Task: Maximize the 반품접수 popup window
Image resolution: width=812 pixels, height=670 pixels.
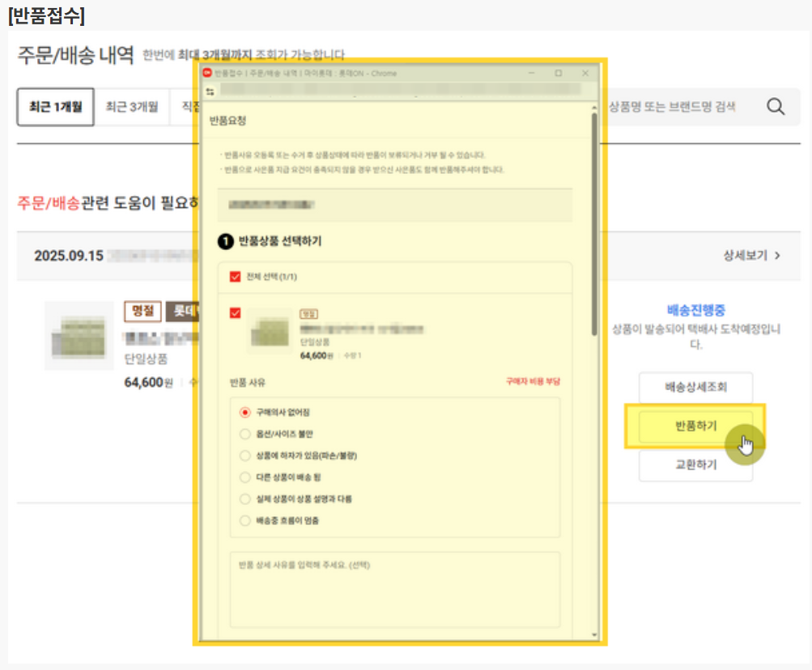Action: 559,73
